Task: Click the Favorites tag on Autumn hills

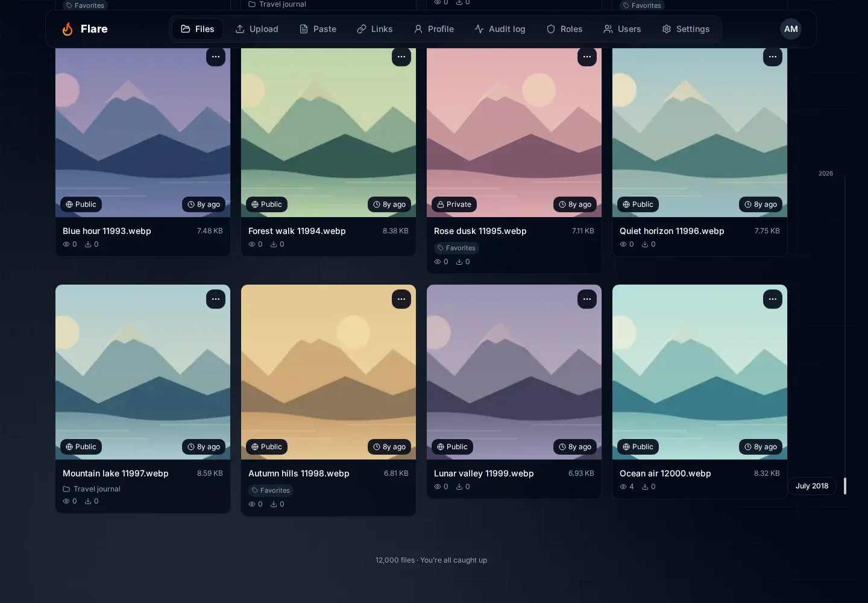Action: click(271, 490)
